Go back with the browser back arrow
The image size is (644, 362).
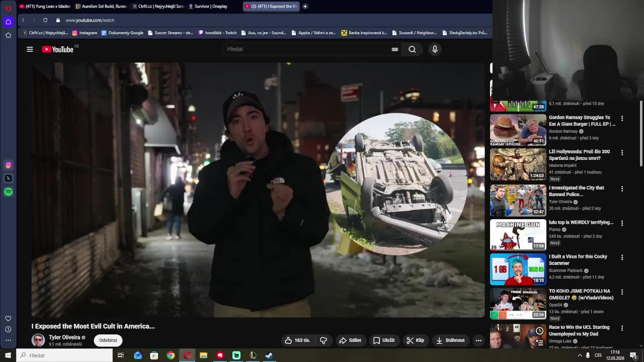coord(23,20)
